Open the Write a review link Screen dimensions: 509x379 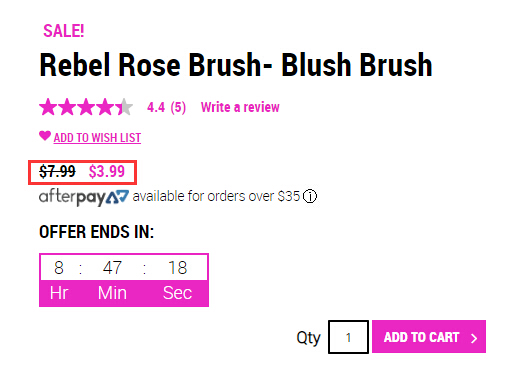coord(240,107)
